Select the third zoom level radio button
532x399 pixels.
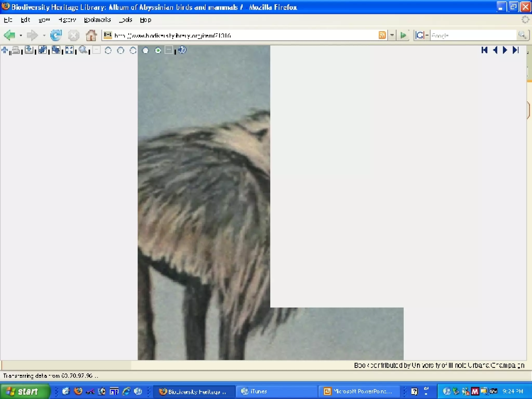pos(133,50)
